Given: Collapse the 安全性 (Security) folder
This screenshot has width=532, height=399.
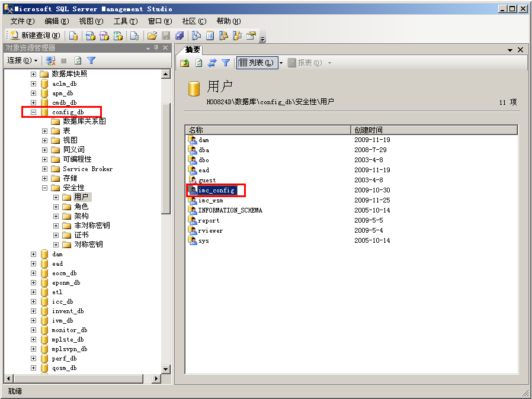Looking at the screenshot, I should click(x=44, y=188).
